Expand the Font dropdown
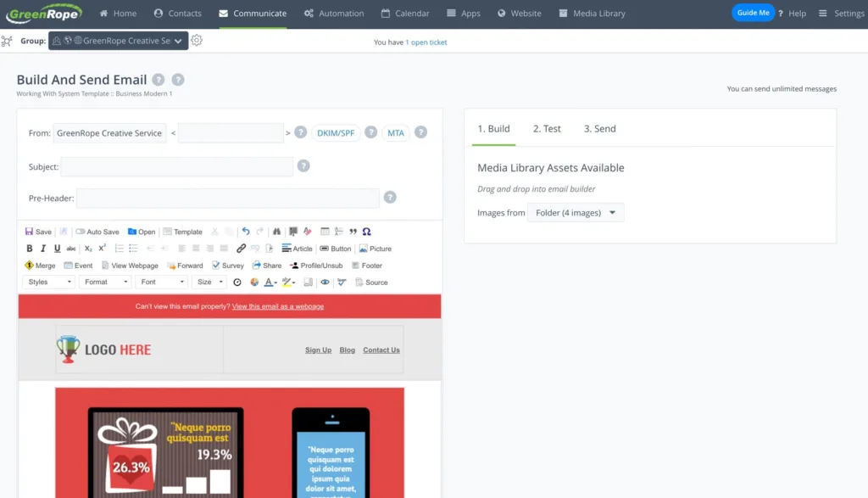Viewport: 868px width, 498px height. (x=162, y=282)
